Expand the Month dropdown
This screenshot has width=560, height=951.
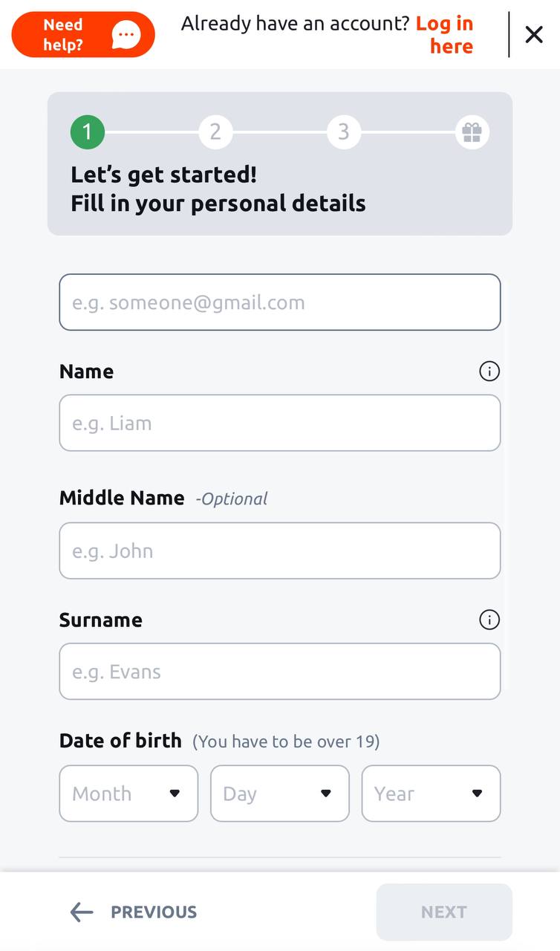[x=128, y=793]
